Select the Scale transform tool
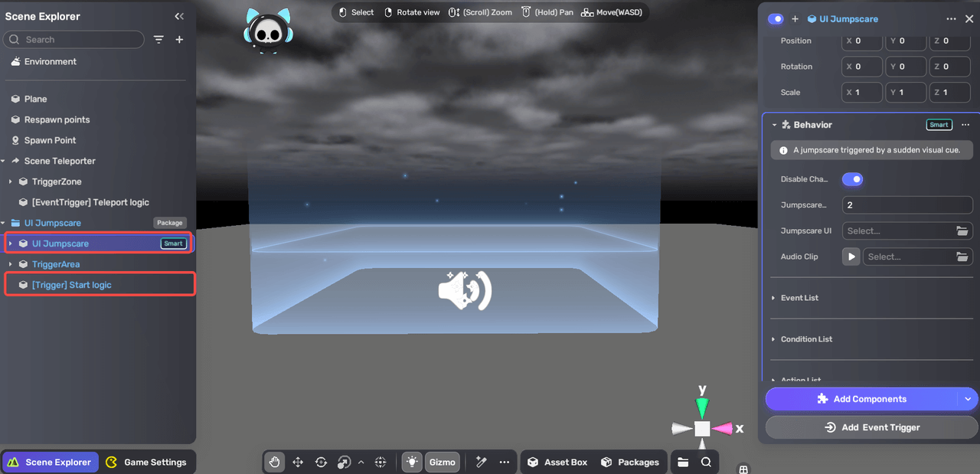 point(344,462)
